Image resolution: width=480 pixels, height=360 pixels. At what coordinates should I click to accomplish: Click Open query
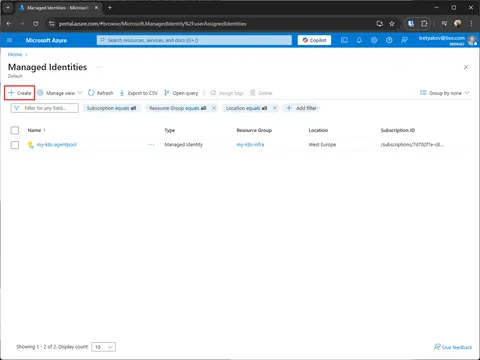tap(181, 93)
